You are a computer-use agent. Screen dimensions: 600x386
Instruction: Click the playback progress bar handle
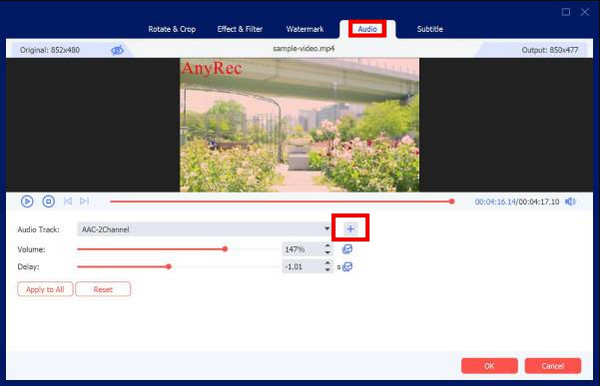[452, 201]
